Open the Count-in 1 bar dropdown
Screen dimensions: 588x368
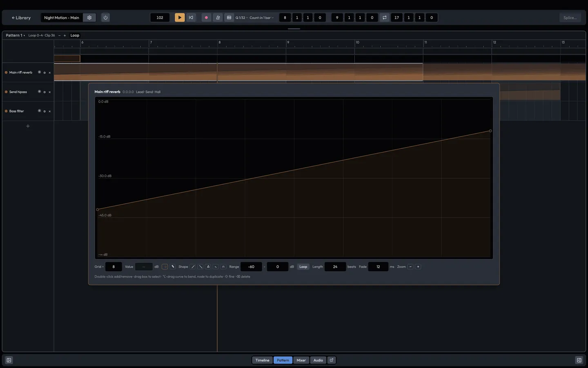tap(261, 18)
